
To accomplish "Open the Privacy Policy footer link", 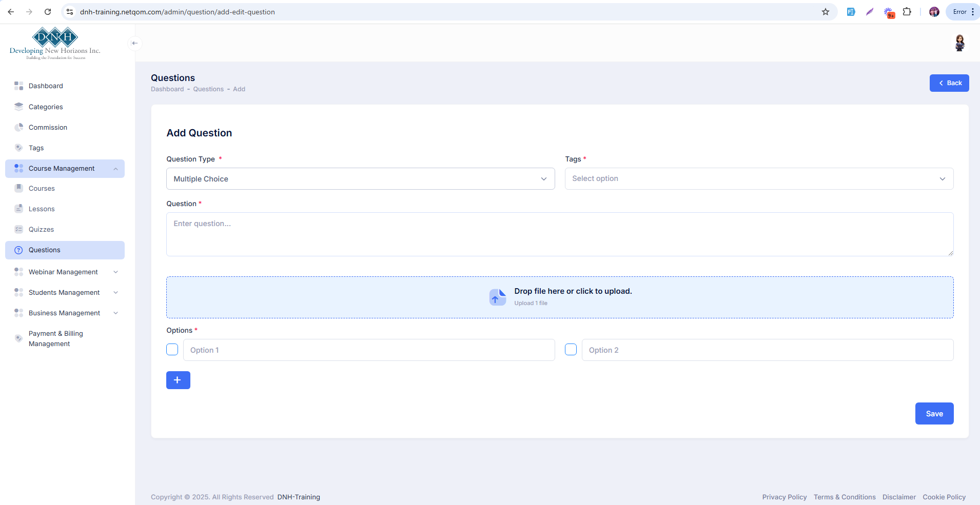I will click(785, 497).
